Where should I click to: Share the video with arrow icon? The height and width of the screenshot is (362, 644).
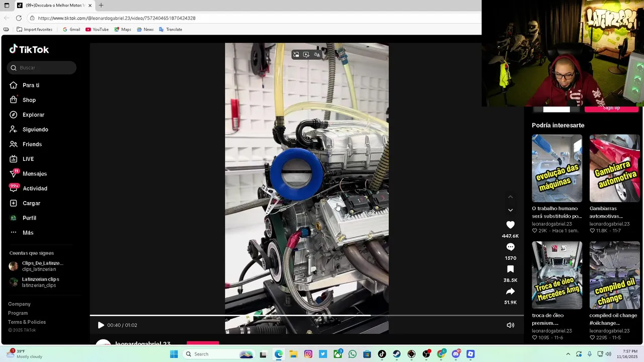(510, 292)
